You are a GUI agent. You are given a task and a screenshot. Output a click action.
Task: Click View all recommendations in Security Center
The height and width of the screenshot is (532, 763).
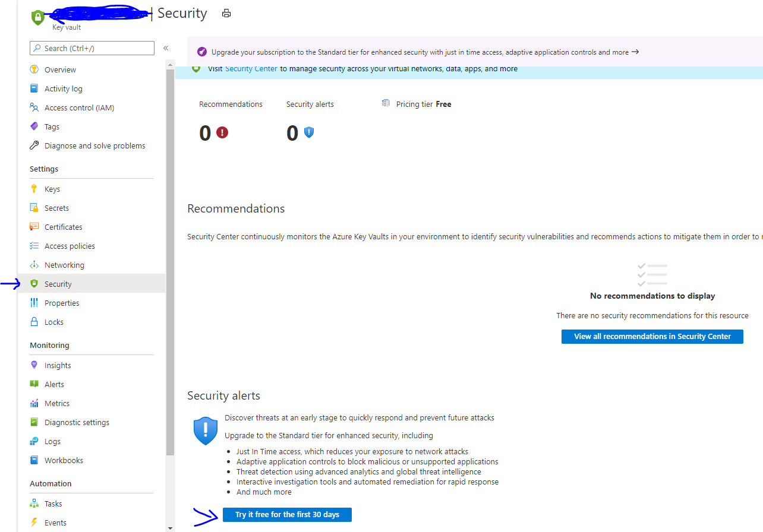652,336
